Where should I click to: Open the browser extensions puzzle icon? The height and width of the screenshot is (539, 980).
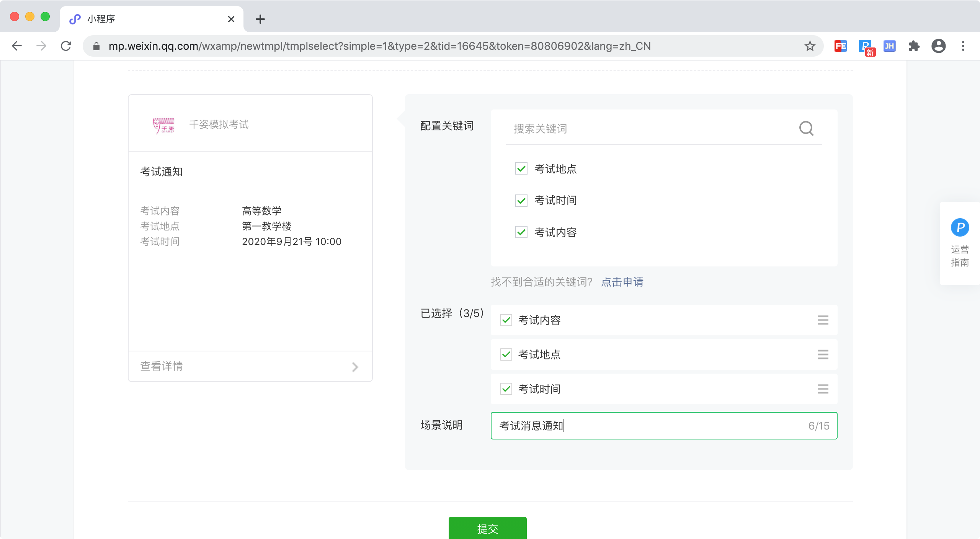coord(914,46)
